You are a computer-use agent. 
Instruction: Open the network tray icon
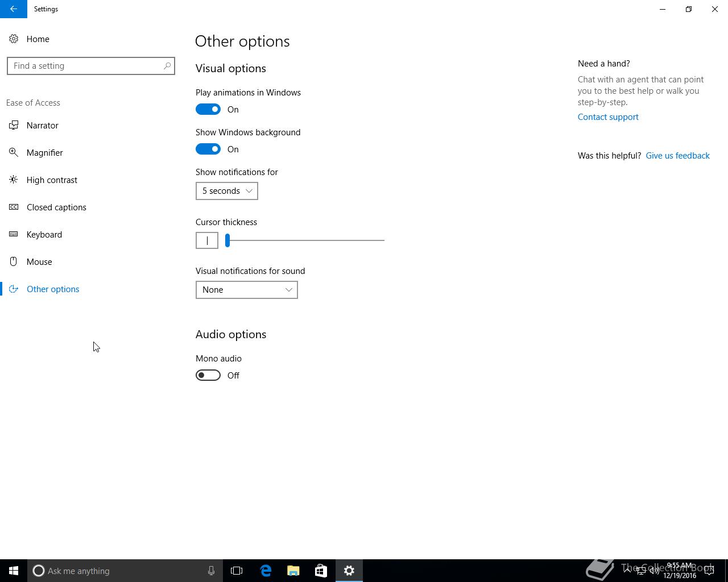[x=640, y=571]
